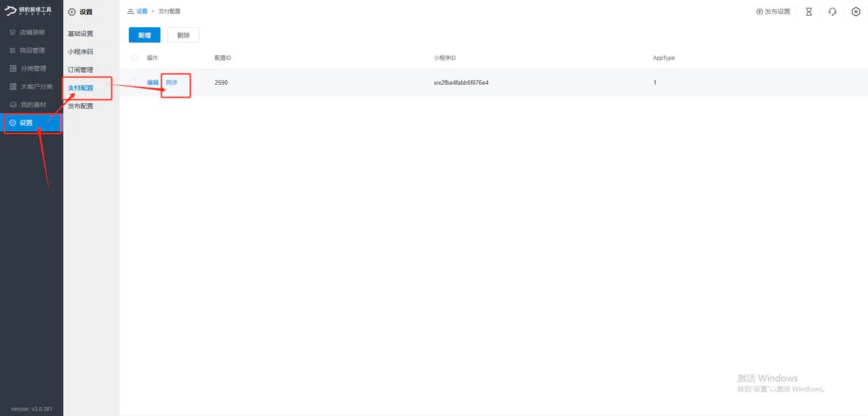Toggle the menu collapse icon beside breadcrumb
This screenshot has height=416, width=868.
point(130,12)
